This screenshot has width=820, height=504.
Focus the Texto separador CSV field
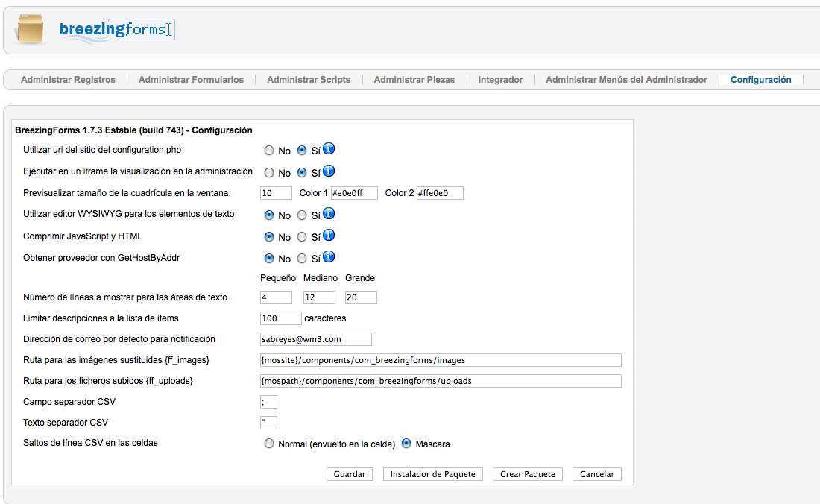268,423
